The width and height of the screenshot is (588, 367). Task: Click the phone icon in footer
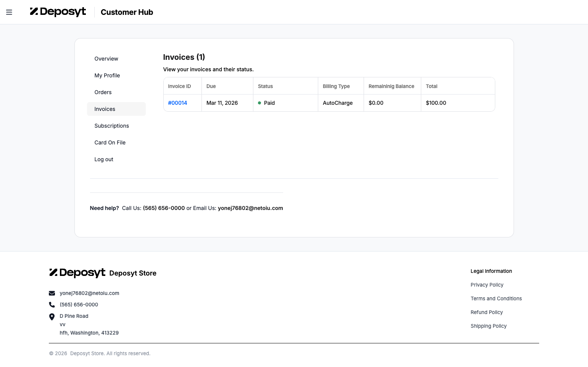[x=52, y=304]
